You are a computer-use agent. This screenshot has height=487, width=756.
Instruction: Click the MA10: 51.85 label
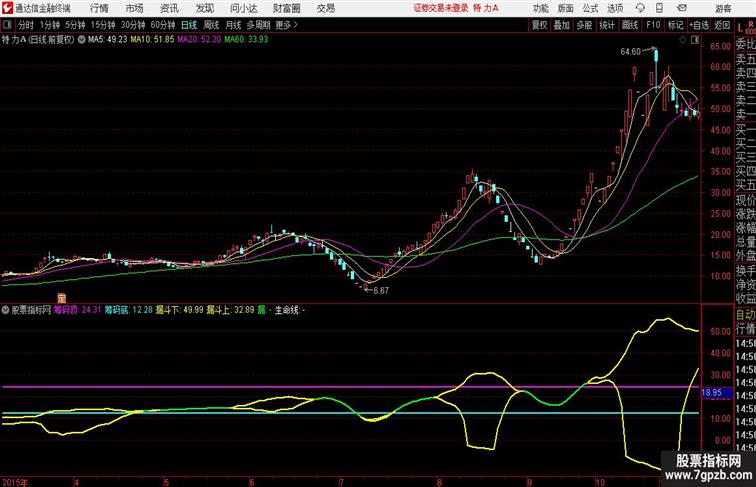coord(152,40)
